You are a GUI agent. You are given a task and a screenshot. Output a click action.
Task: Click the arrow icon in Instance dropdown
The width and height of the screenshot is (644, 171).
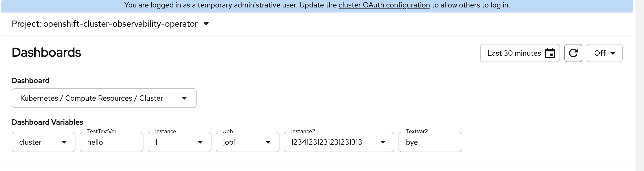click(200, 142)
